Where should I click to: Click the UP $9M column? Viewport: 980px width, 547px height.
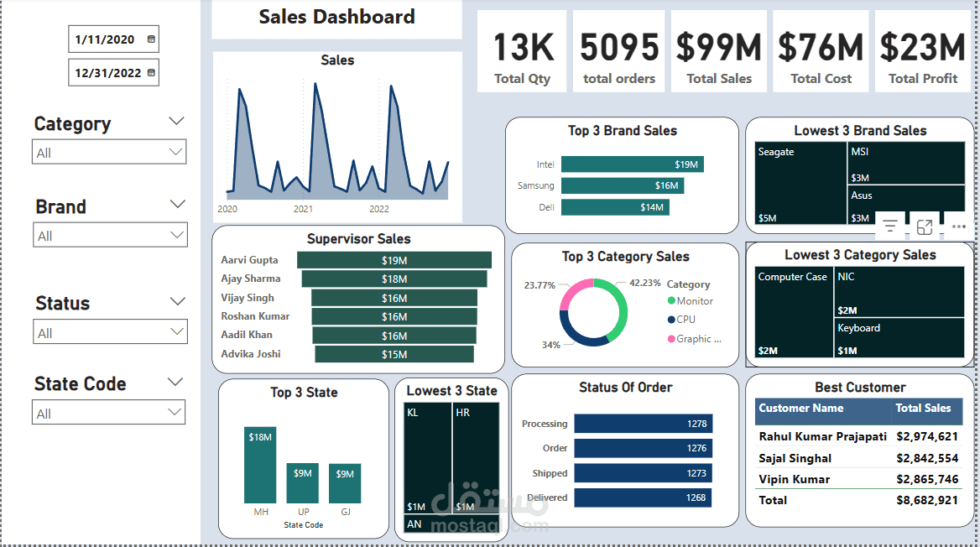[x=303, y=483]
